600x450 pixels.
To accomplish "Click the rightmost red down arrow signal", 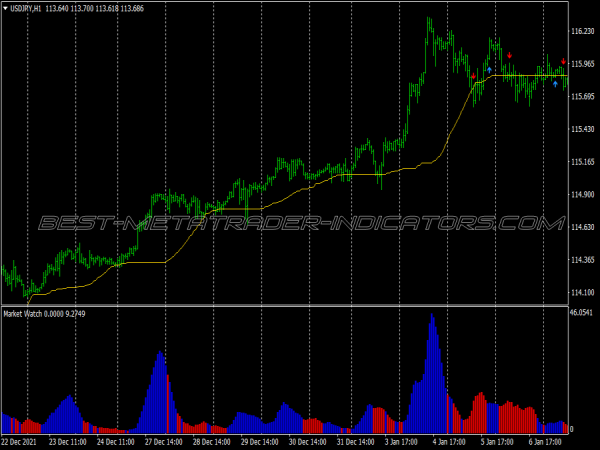I will [563, 62].
